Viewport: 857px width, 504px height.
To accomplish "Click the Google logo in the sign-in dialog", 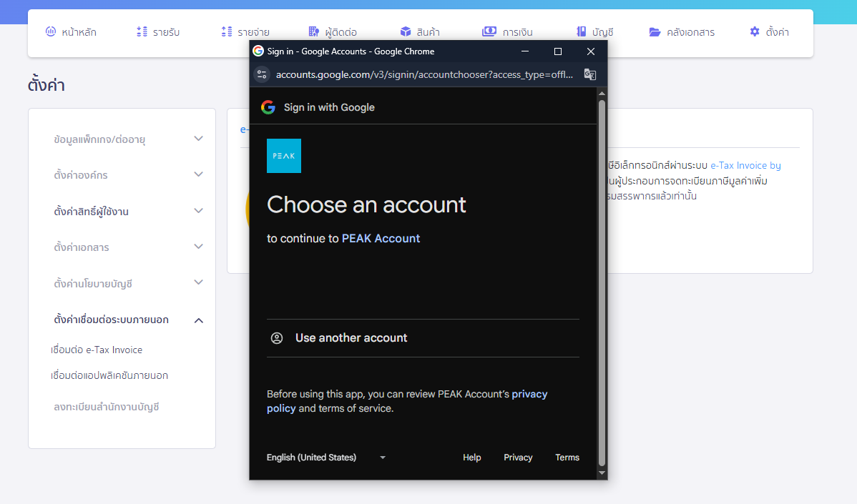I will point(268,107).
